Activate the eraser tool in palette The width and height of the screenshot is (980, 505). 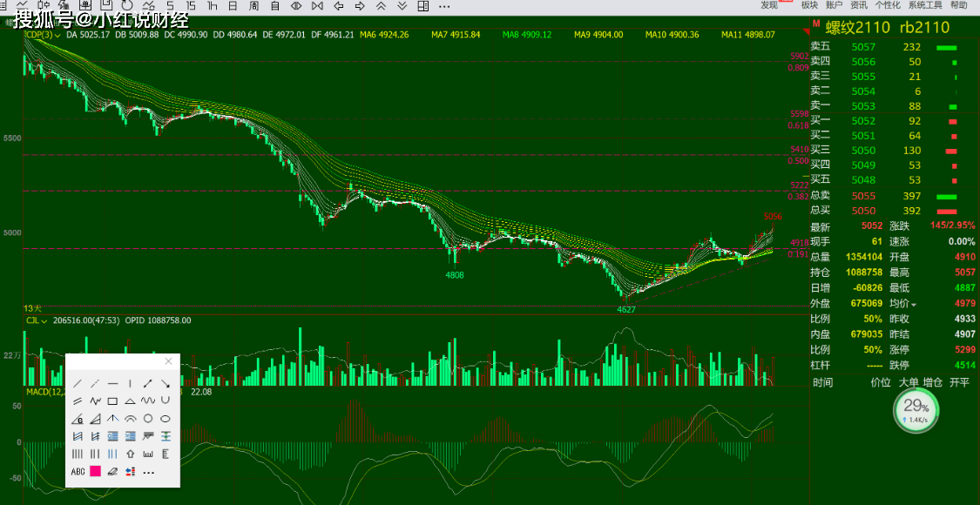click(x=112, y=472)
